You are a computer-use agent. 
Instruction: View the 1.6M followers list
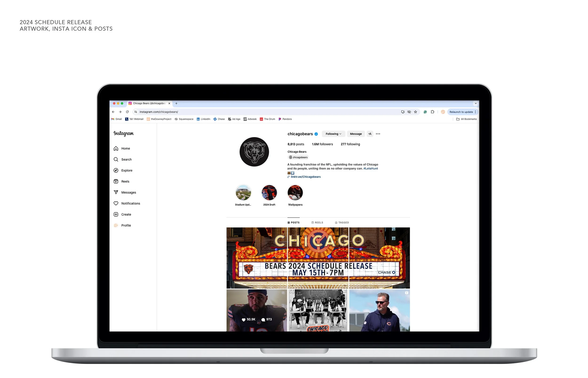[322, 144]
